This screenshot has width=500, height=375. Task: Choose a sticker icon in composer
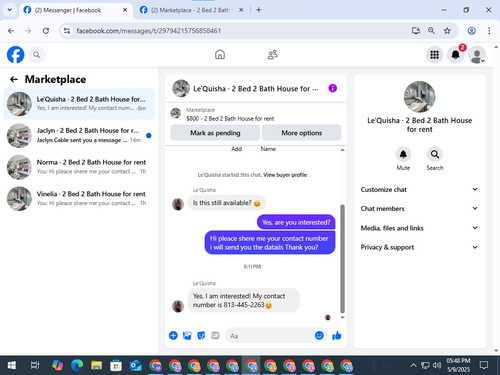(x=201, y=335)
